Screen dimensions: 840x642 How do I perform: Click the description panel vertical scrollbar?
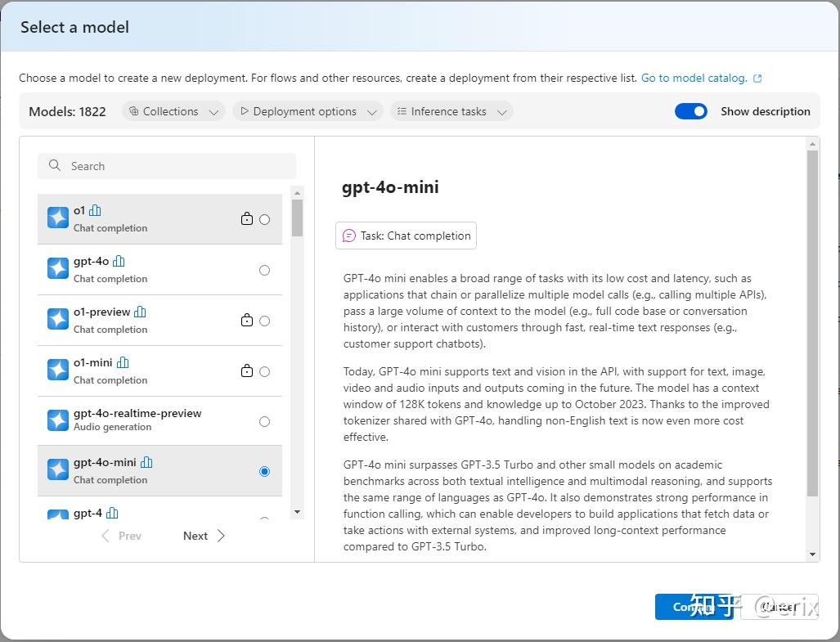tap(812, 327)
